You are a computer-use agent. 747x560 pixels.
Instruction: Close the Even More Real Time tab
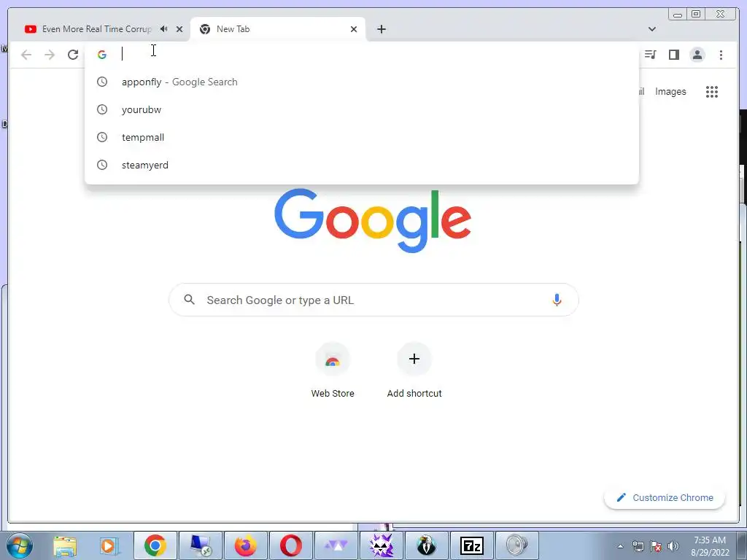click(179, 29)
